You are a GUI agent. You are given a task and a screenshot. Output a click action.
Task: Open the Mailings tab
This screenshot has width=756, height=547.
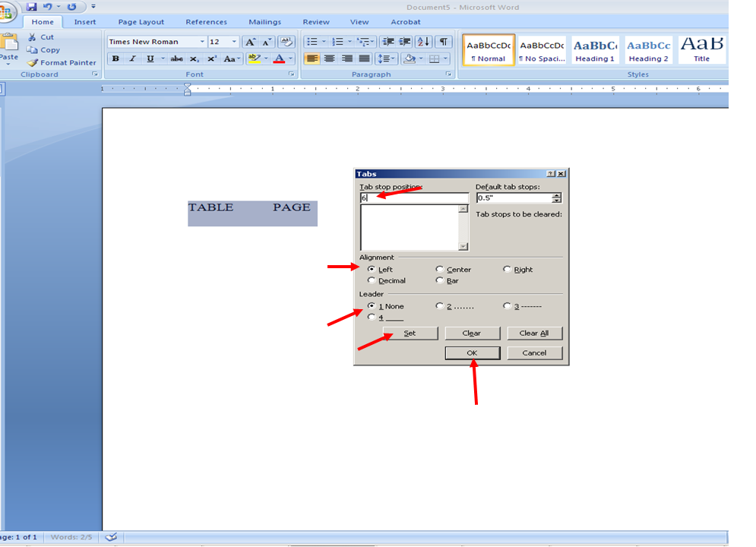[265, 22]
